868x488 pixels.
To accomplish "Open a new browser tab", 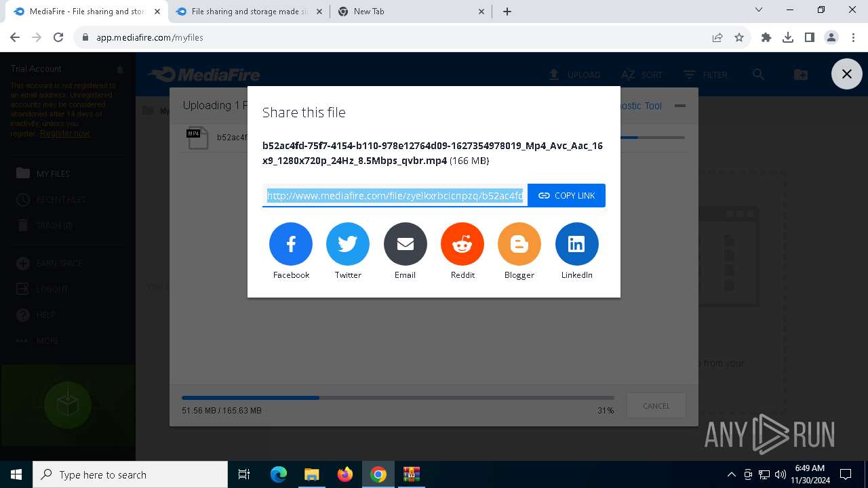I will pos(507,12).
